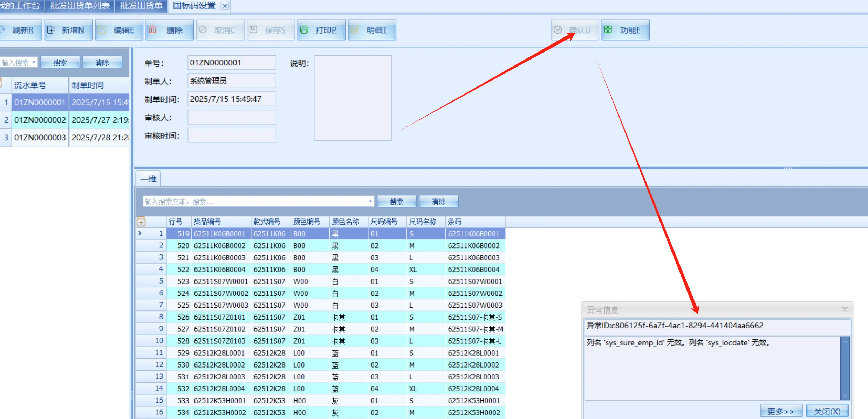Click the Delete (删除) trash icon

[x=152, y=30]
